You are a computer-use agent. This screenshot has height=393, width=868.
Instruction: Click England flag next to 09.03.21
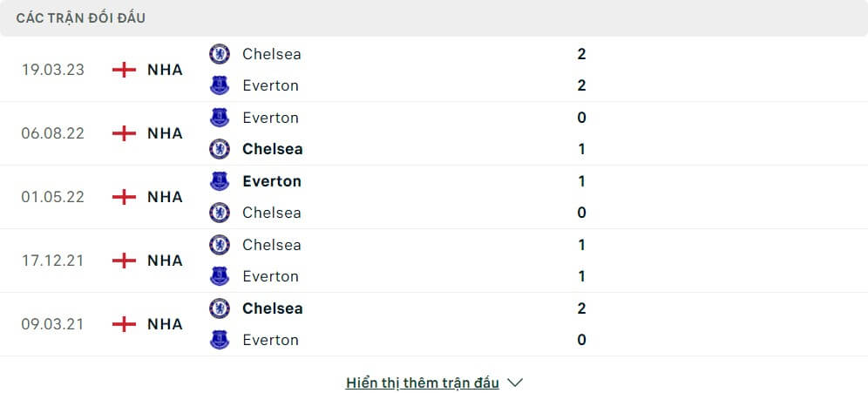124,324
